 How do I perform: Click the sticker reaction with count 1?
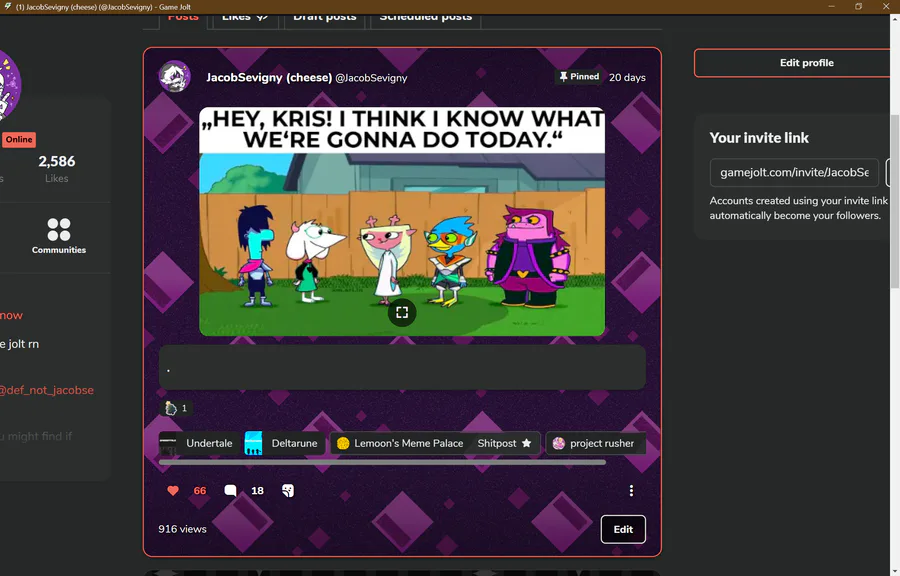point(176,408)
